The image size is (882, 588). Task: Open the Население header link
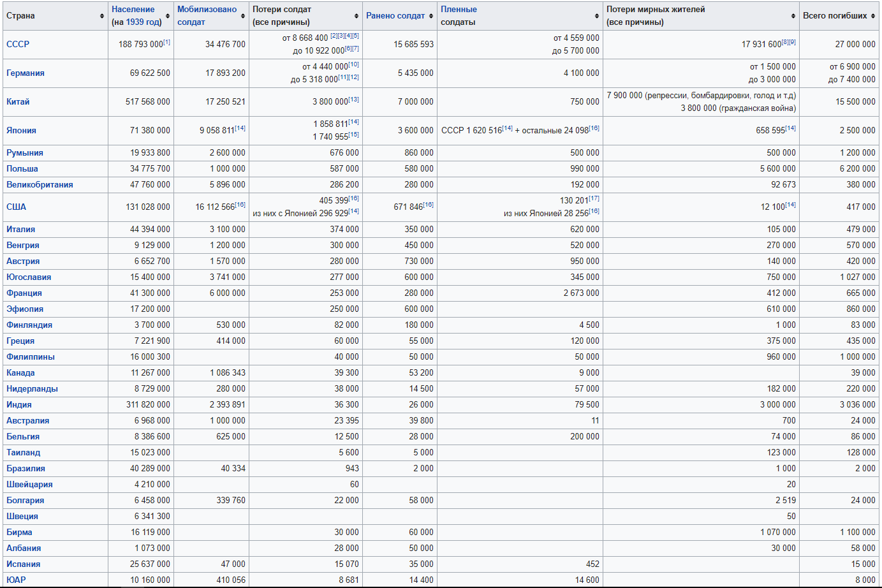click(x=133, y=10)
